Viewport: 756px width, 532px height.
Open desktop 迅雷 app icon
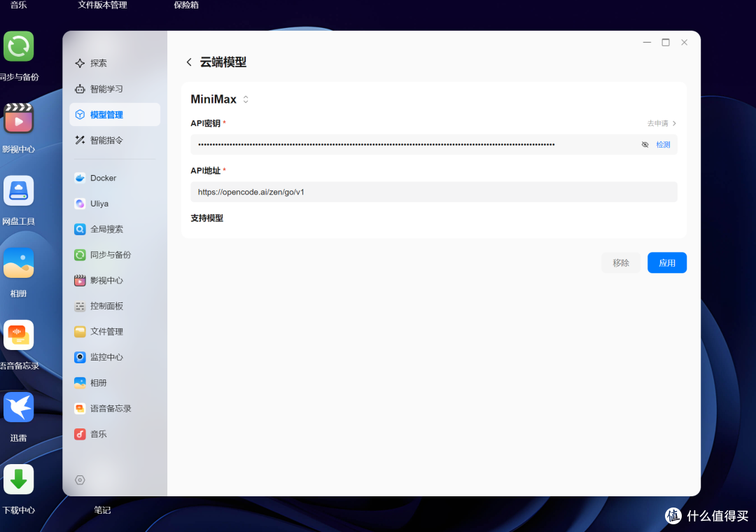coord(19,407)
